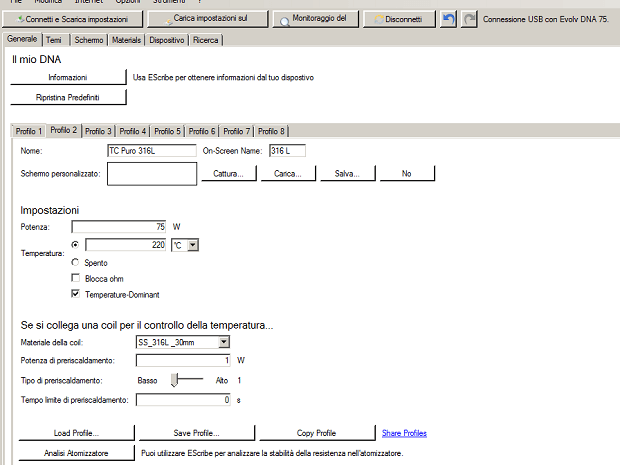Click the Analisi Atomizzatore button

coord(76,453)
